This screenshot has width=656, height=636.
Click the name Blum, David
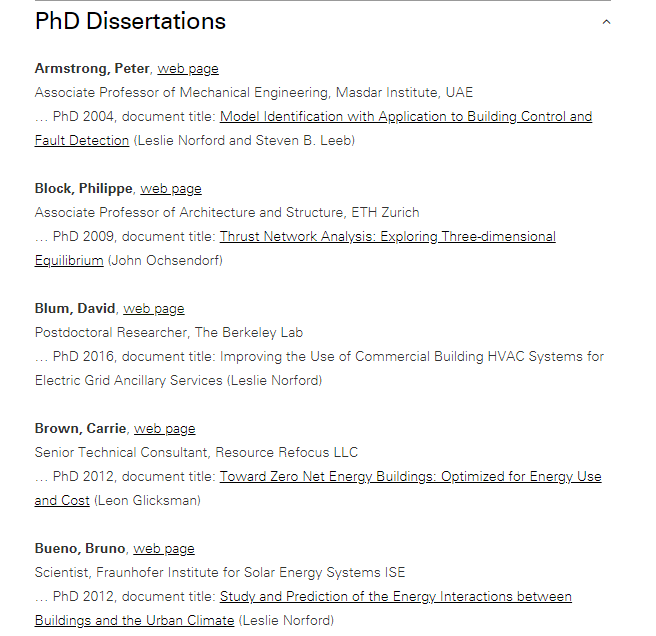click(74, 309)
